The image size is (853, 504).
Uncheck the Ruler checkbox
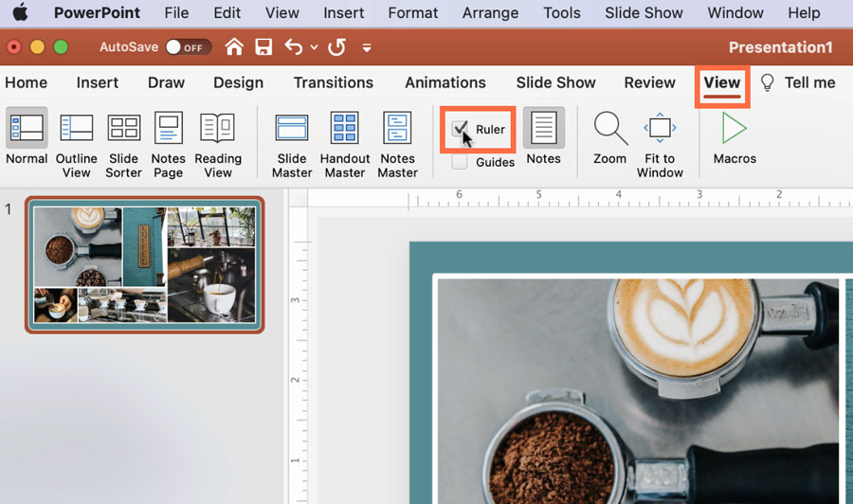tap(461, 129)
